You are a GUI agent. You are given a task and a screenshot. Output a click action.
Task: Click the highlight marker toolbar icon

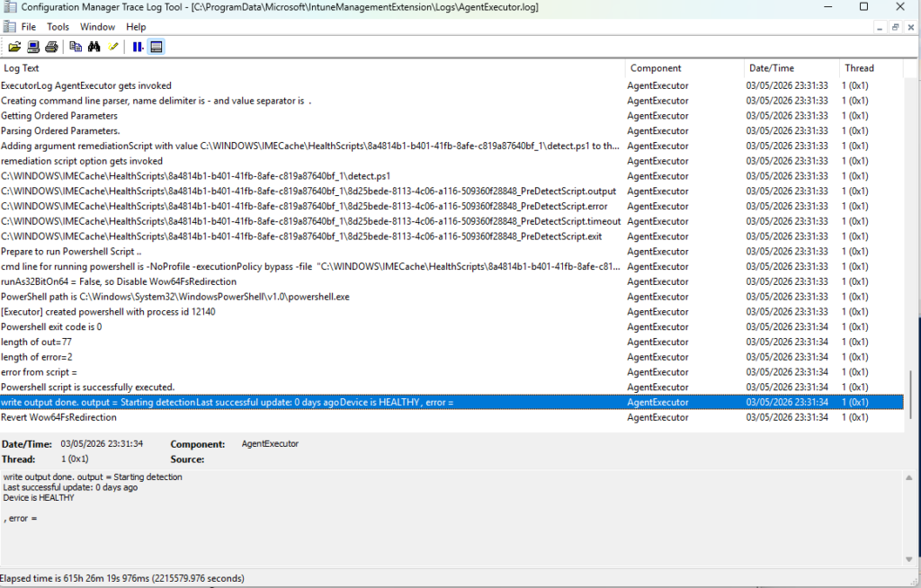[113, 47]
